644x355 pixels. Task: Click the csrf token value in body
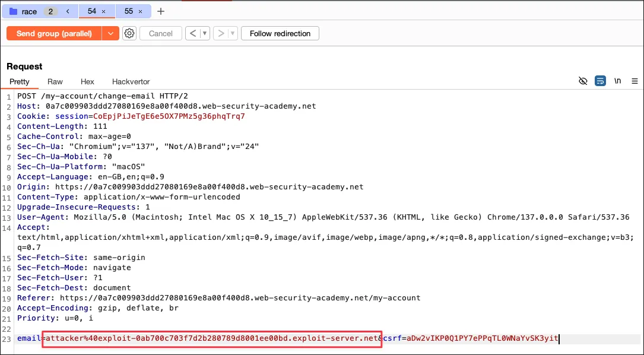481,338
